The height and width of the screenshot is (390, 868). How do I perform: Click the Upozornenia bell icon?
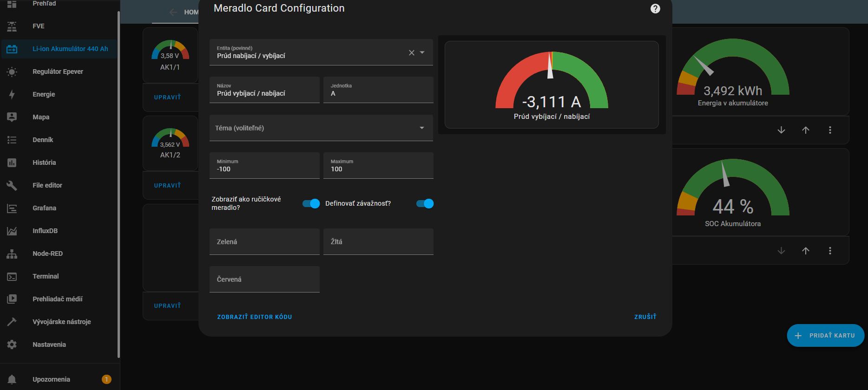(12, 379)
